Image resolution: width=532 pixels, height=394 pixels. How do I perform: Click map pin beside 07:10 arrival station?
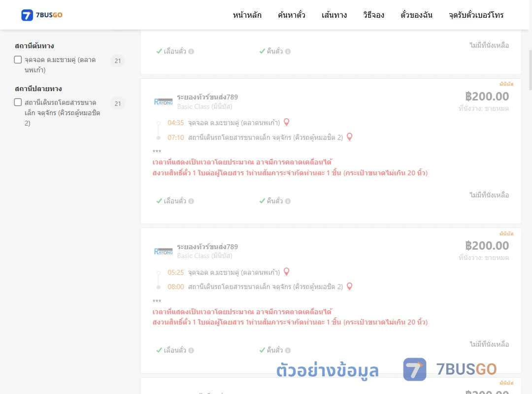pyautogui.click(x=349, y=137)
